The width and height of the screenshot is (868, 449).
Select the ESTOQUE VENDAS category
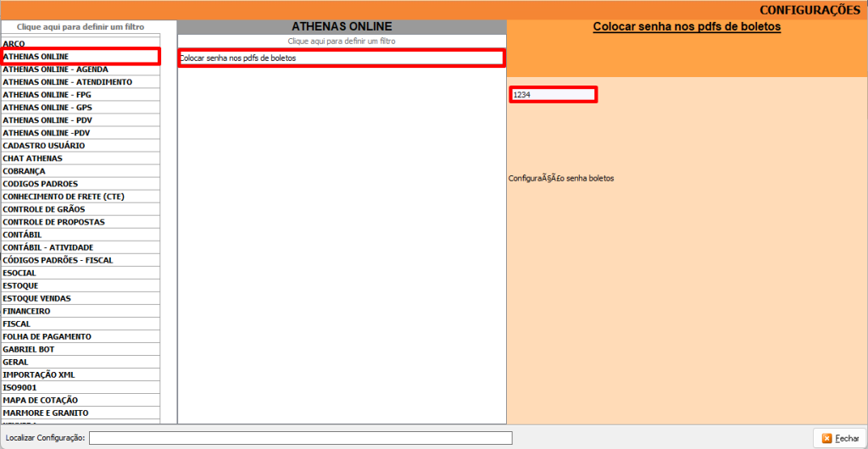click(81, 298)
